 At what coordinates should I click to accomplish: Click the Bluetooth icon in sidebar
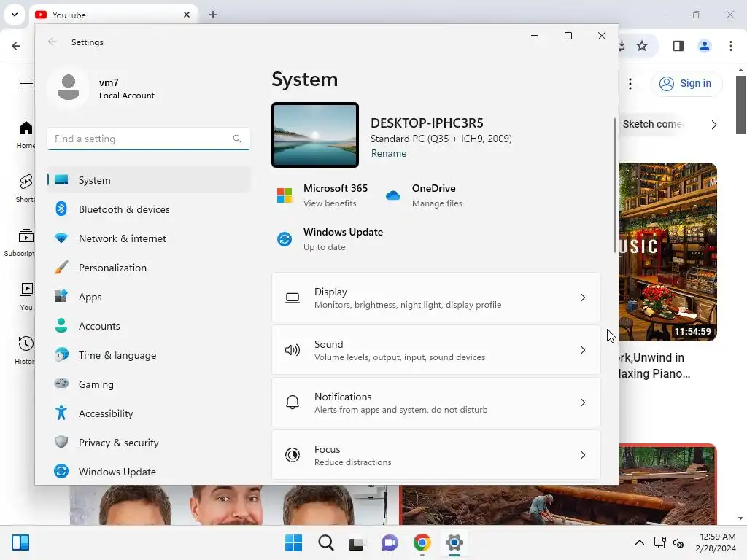[61, 209]
